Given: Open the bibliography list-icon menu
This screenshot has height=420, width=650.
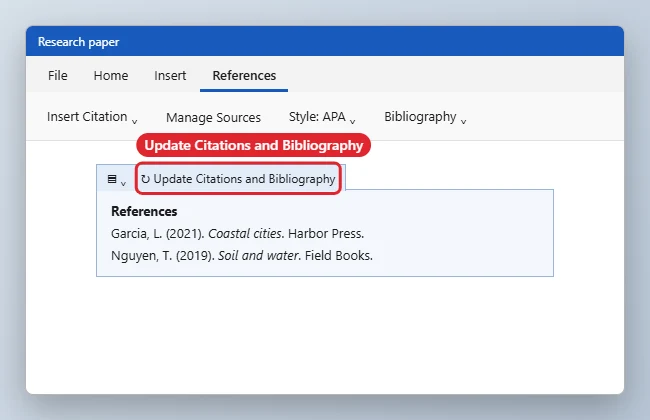Looking at the screenshot, I should pos(116,179).
